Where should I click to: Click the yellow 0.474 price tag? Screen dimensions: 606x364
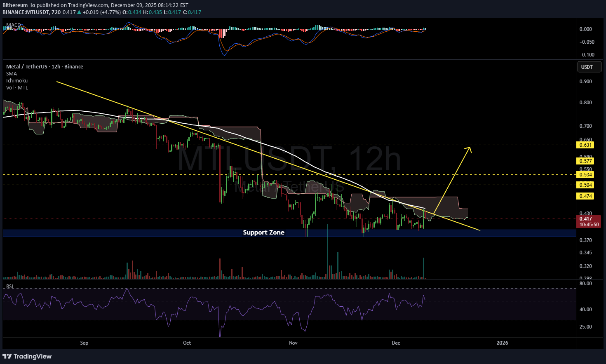[585, 196]
